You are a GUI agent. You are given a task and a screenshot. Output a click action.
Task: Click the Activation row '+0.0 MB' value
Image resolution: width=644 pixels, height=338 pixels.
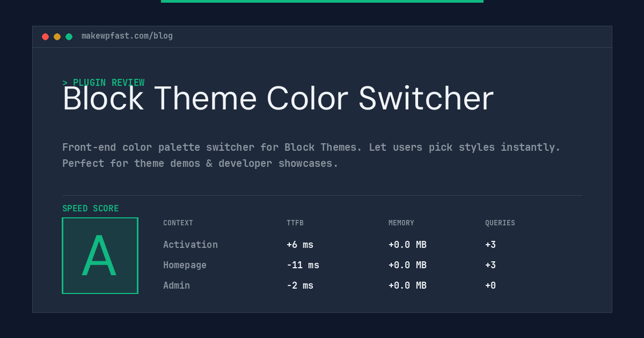[x=407, y=245]
